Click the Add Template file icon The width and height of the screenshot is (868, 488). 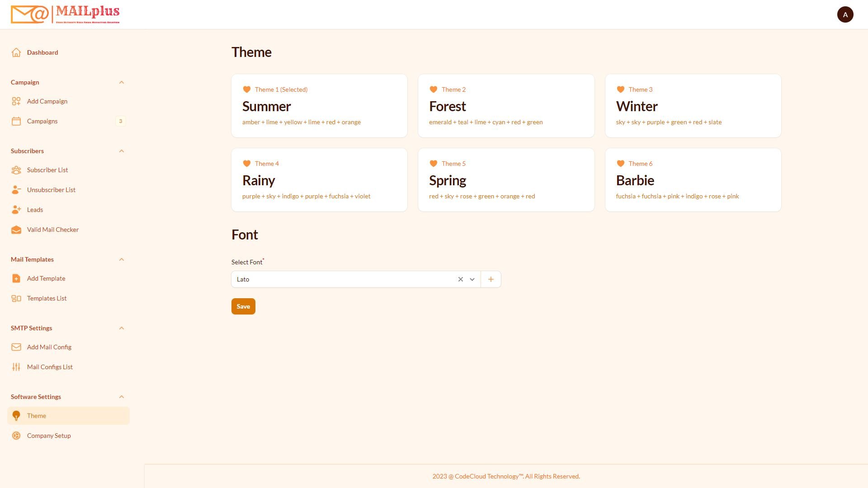[16, 278]
